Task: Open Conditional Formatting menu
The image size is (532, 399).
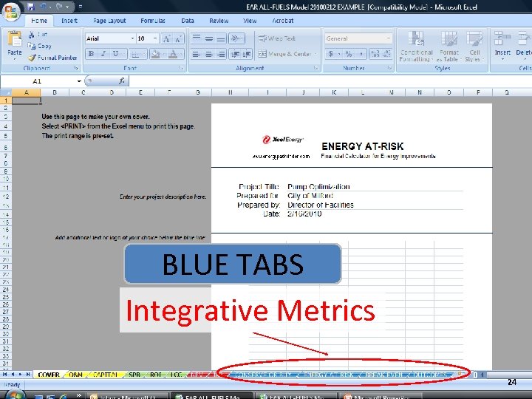Action: tap(416, 47)
